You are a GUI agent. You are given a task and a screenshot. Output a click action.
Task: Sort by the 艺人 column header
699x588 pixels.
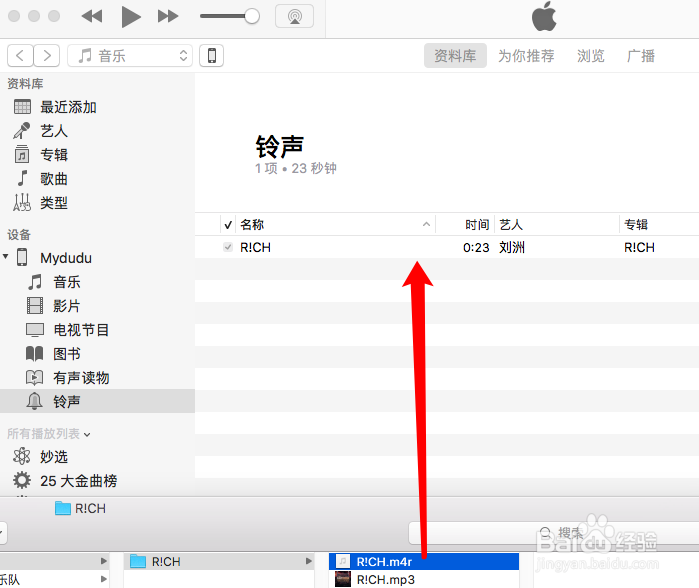point(511,225)
